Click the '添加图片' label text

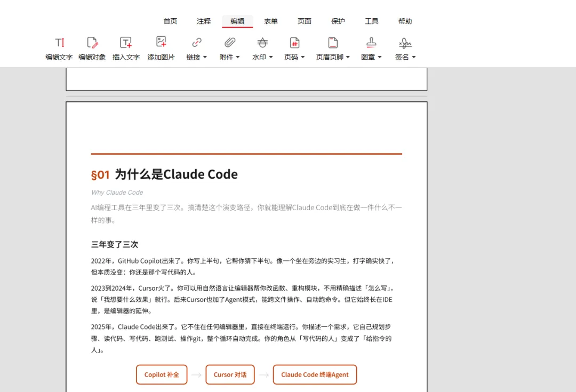tap(161, 57)
